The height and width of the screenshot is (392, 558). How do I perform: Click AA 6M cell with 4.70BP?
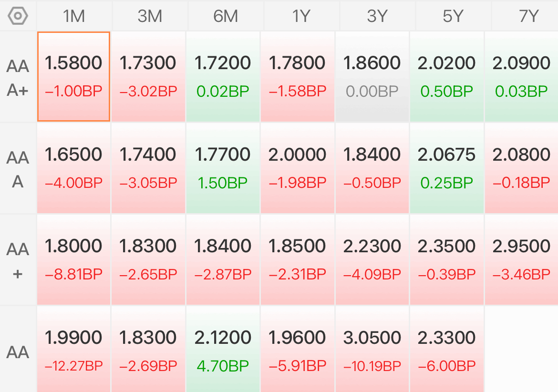pyautogui.click(x=223, y=349)
